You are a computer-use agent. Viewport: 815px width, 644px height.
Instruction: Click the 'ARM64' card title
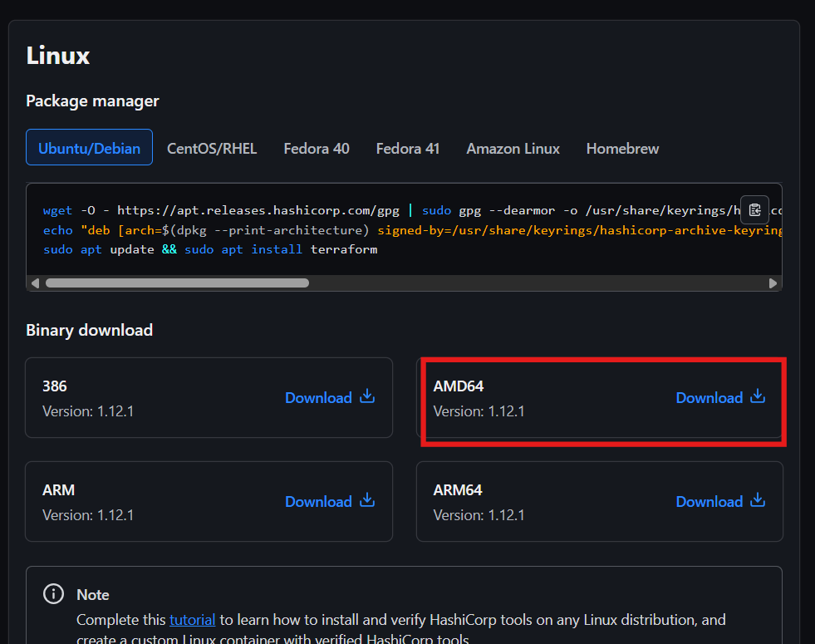pos(458,490)
